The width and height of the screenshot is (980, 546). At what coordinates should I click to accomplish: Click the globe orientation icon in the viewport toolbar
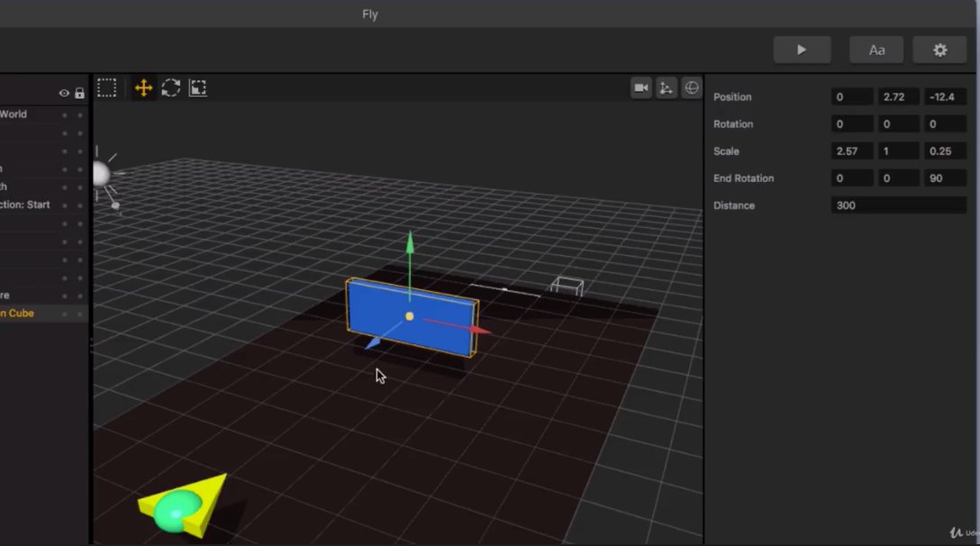[691, 86]
